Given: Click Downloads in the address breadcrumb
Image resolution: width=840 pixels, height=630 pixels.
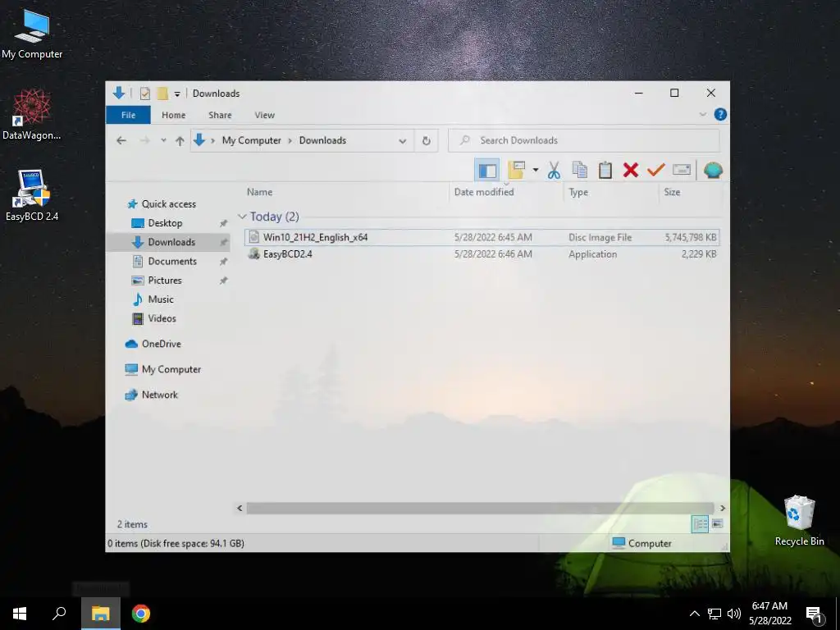Looking at the screenshot, I should (x=322, y=140).
